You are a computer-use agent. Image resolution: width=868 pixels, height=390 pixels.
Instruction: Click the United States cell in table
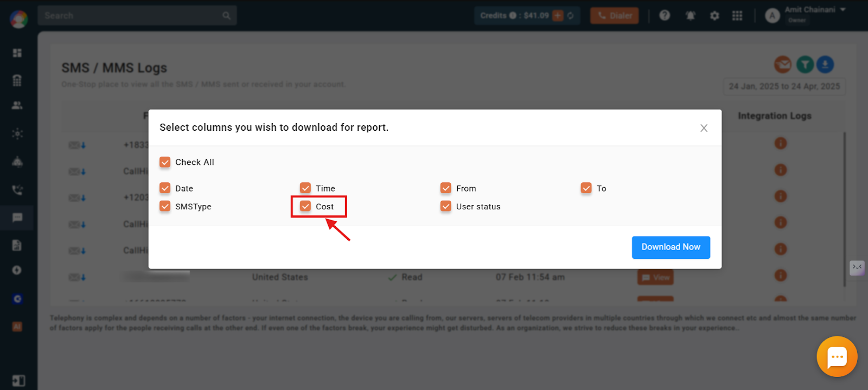coord(280,277)
